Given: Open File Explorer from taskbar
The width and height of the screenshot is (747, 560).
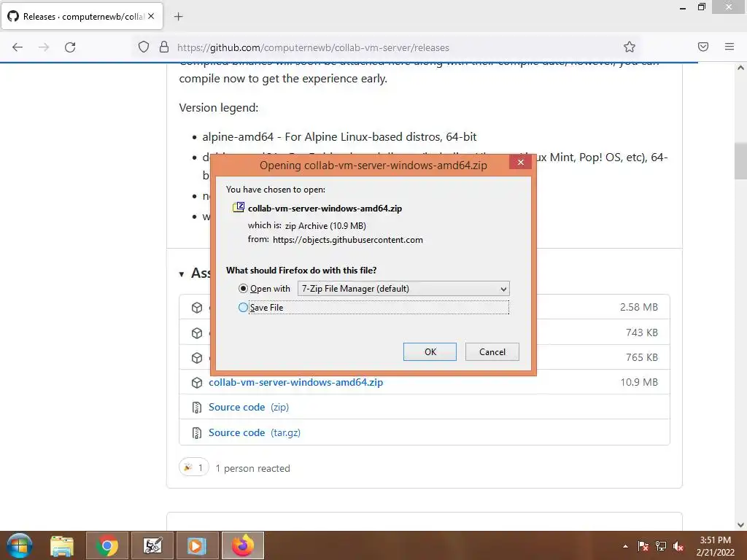Looking at the screenshot, I should (62, 545).
